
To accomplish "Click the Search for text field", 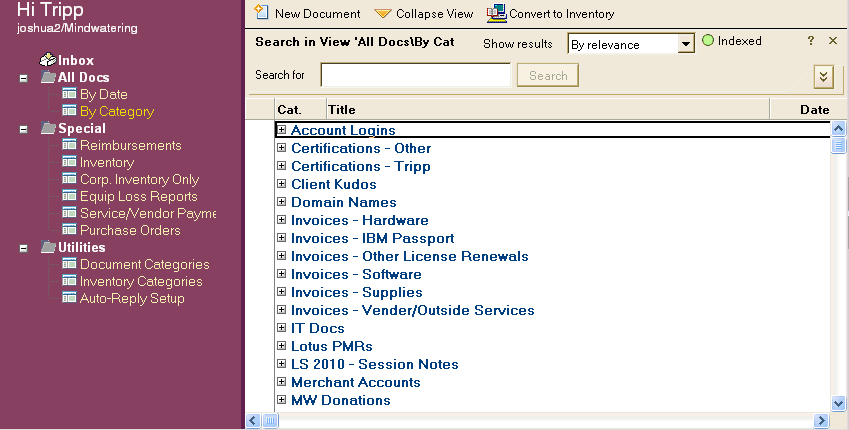I will coord(415,75).
